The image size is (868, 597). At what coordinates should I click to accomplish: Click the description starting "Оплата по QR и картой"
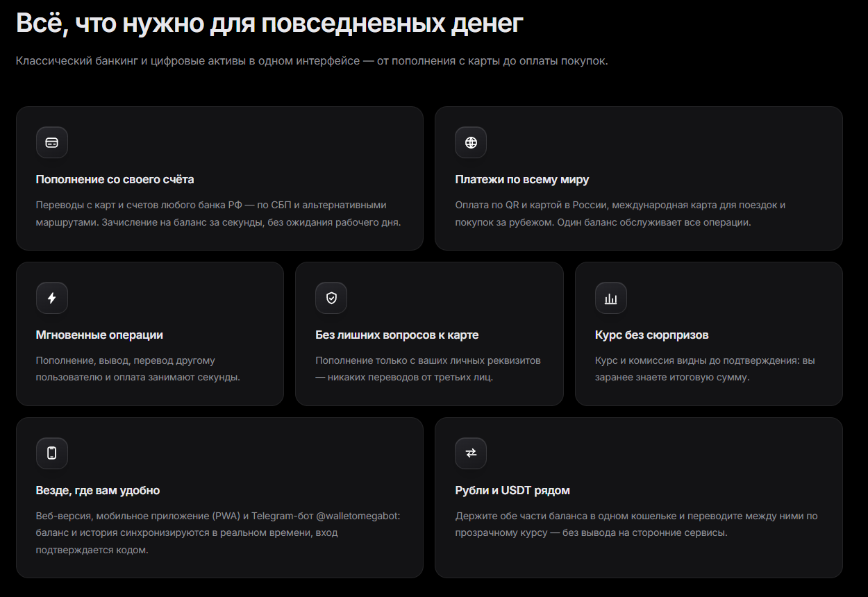point(620,215)
